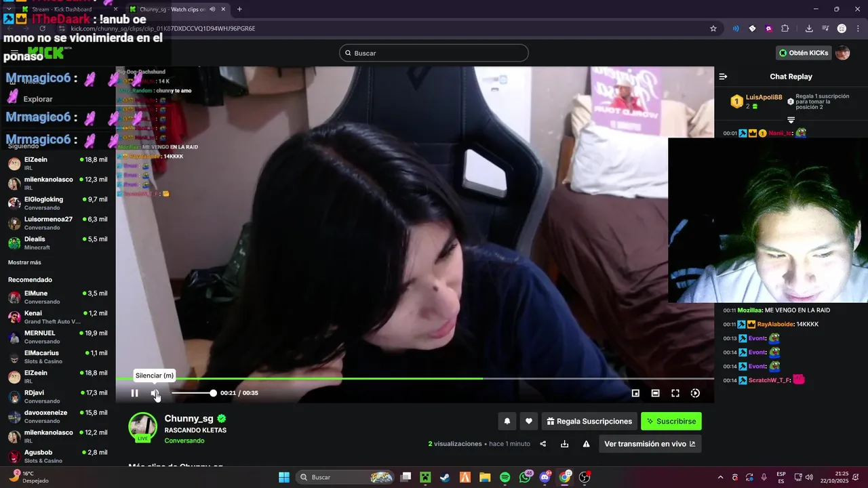868x488 pixels.
Task: Click the notification bell for Chunny_sg
Action: (x=507, y=421)
